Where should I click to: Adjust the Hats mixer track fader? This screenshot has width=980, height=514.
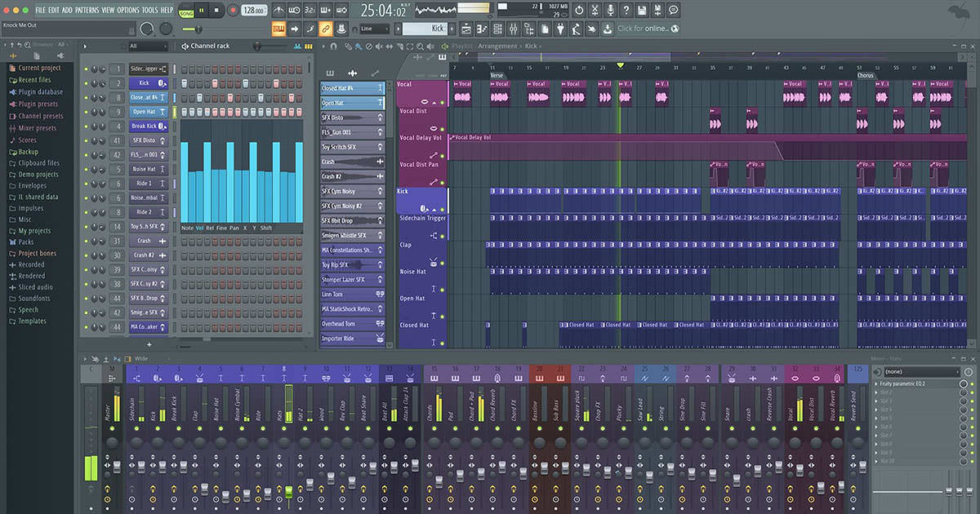(288, 493)
